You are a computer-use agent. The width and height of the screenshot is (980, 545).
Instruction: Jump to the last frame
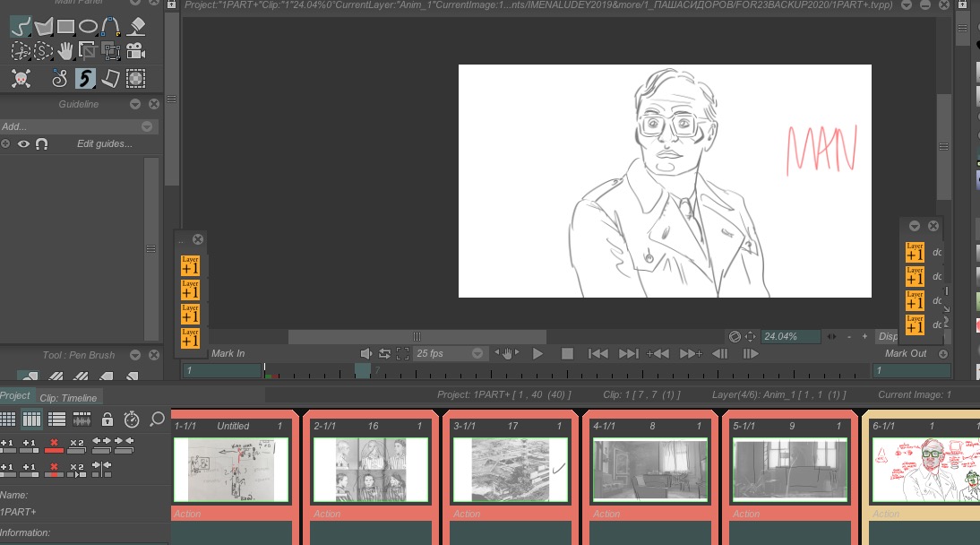click(x=628, y=353)
